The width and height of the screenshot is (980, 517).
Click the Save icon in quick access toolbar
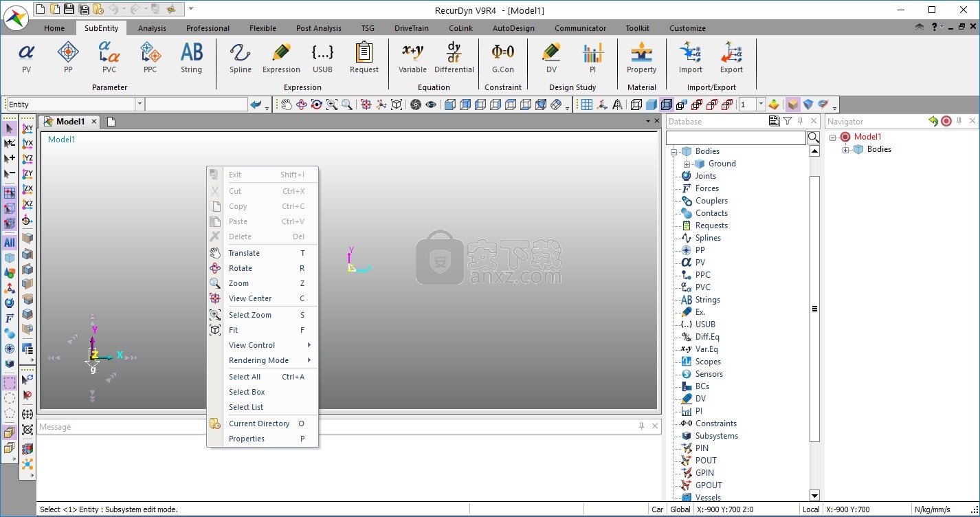(69, 10)
